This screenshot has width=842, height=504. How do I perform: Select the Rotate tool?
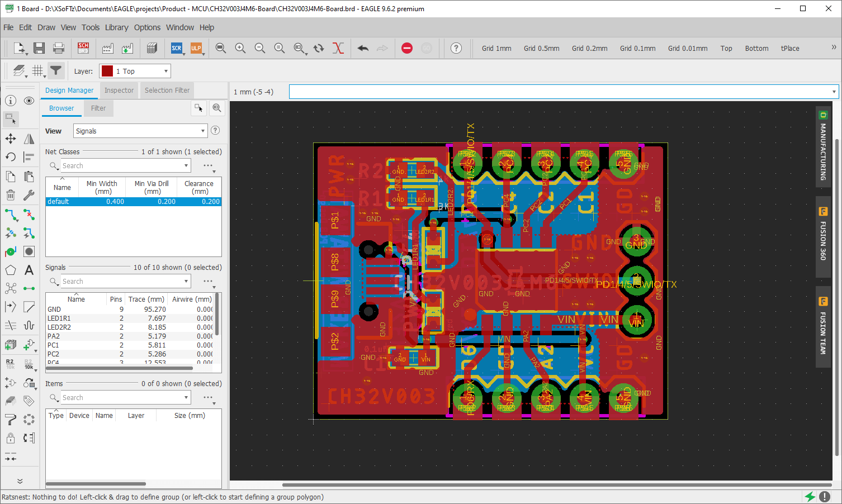[11, 157]
